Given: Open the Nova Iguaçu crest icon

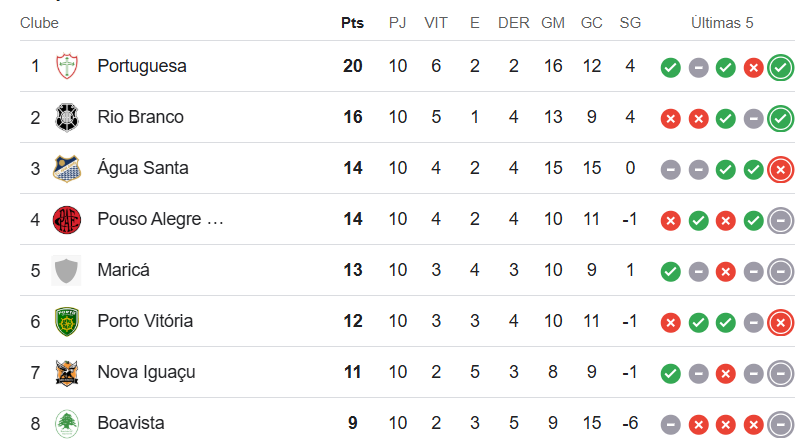Looking at the screenshot, I should click(x=67, y=372).
